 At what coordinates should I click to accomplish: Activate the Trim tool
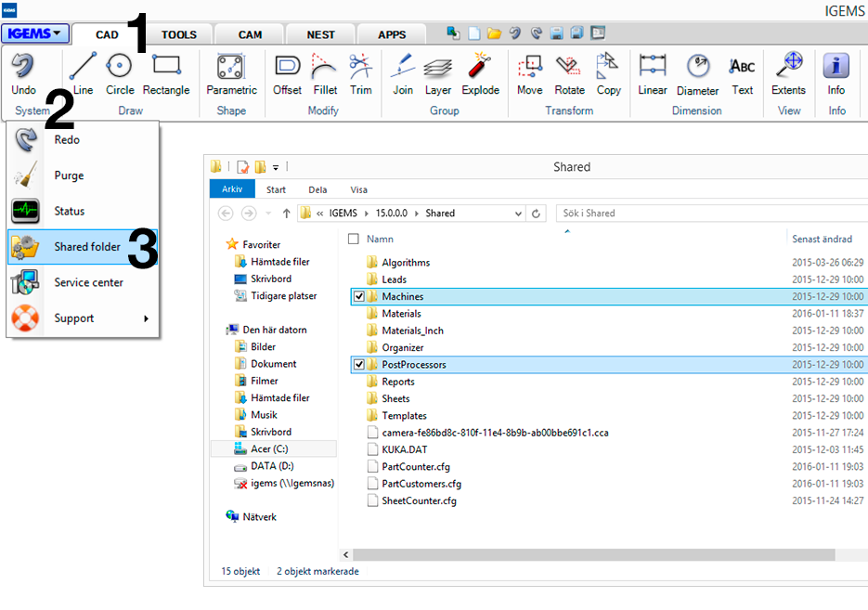pos(361,74)
